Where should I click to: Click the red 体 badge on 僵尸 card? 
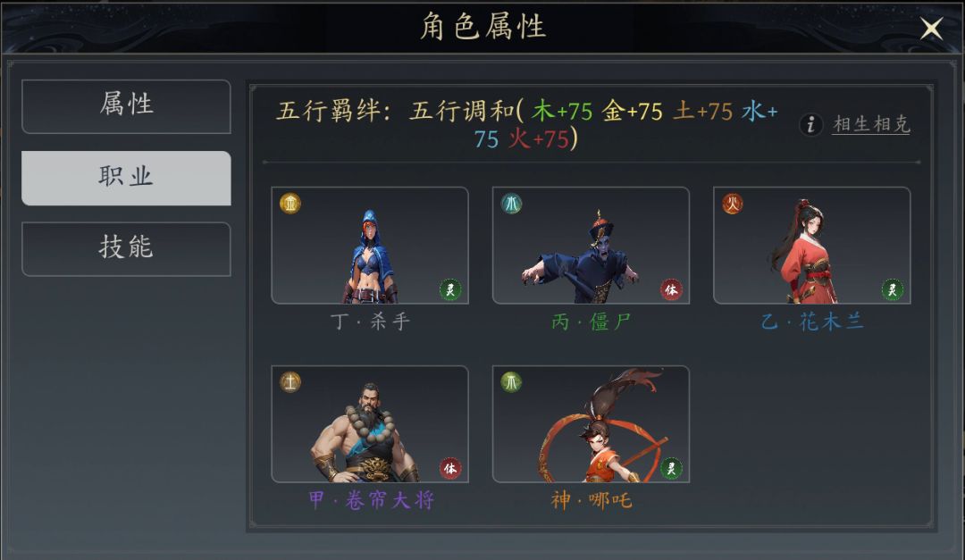tap(671, 289)
